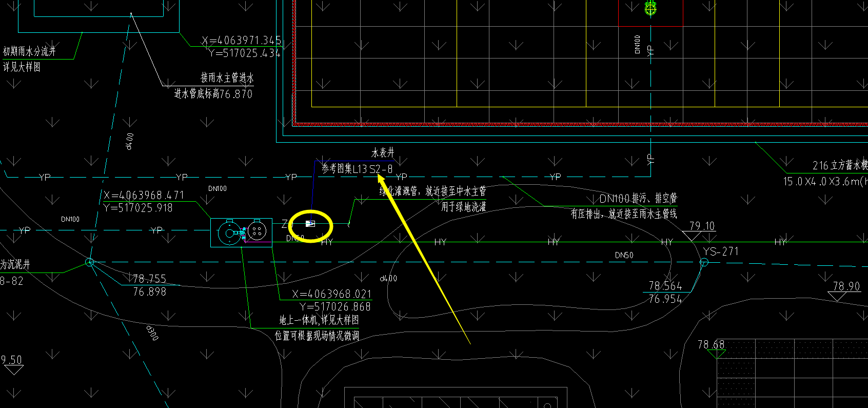This screenshot has height=408, width=868.
Task: Select the text 参考图集L13 S2-8
Action: point(357,169)
